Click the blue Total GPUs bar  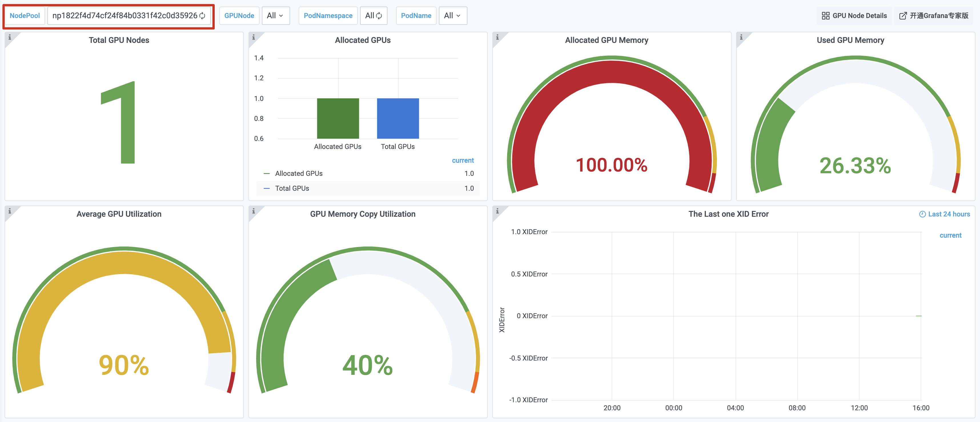[397, 118]
